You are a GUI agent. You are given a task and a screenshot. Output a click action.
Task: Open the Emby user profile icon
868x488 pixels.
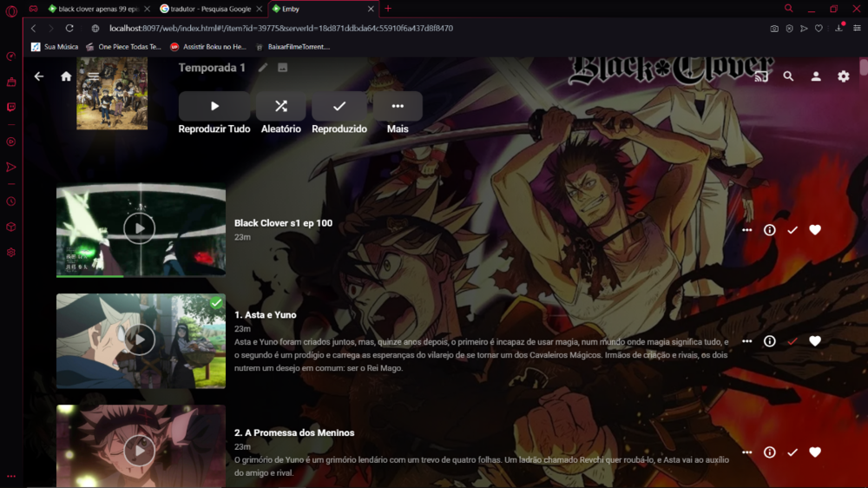816,76
